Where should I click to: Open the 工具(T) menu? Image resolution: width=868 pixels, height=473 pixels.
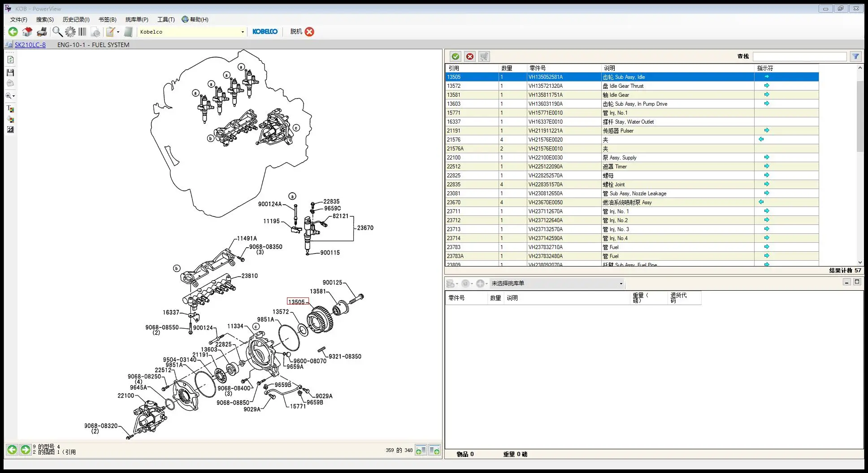pos(166,20)
